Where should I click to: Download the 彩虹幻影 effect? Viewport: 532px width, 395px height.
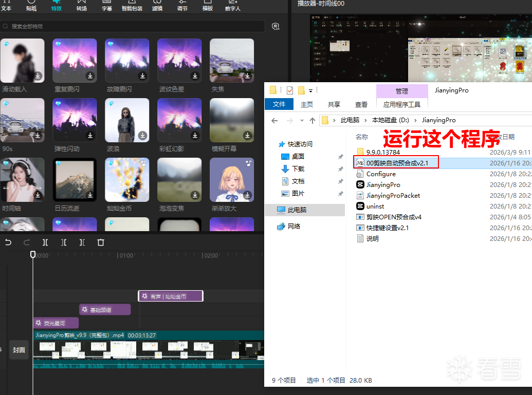coord(195,135)
